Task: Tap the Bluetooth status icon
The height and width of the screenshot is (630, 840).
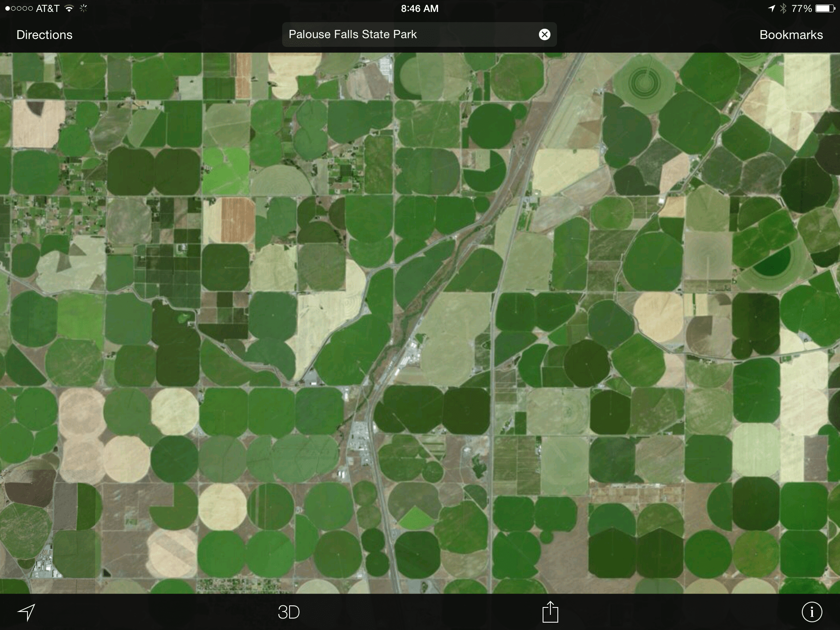Action: [783, 9]
